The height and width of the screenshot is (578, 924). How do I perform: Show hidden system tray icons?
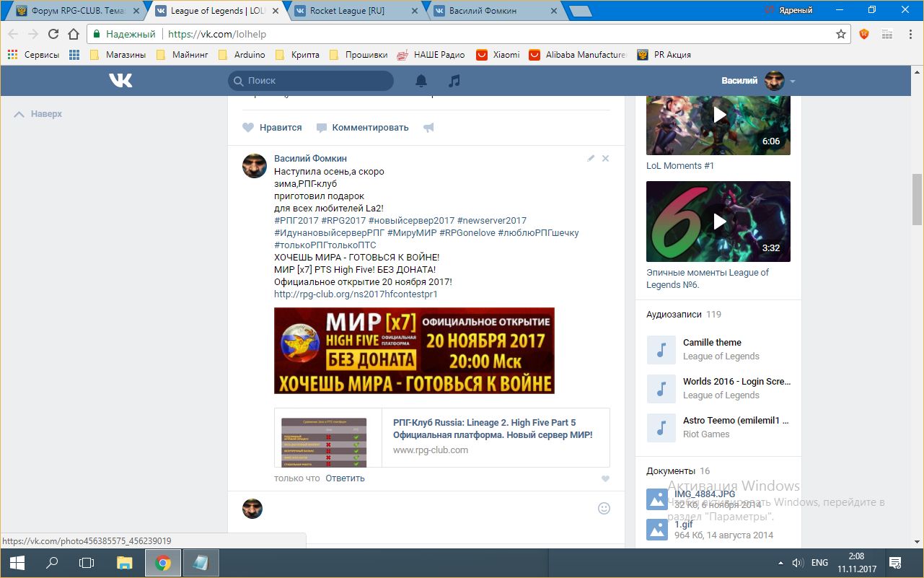[x=780, y=563]
